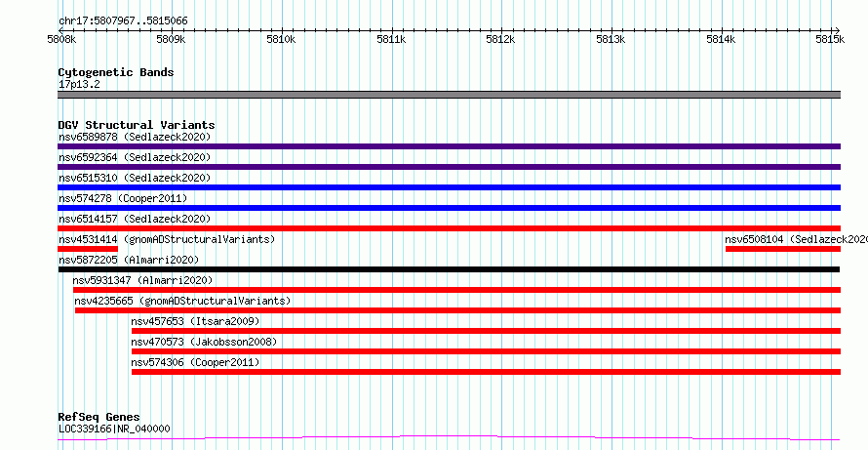This screenshot has height=450, width=868.
Task: Open the nsv5872205 (Almarri2020) label
Action: [x=129, y=260]
